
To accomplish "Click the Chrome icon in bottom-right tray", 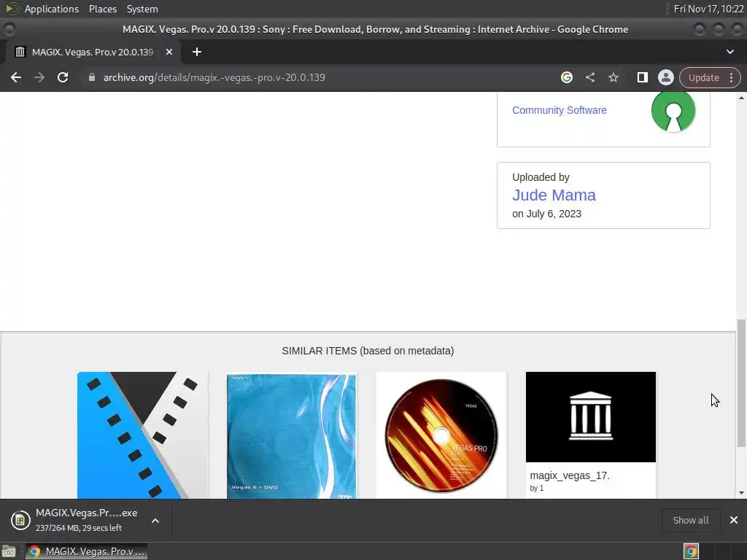I will pyautogui.click(x=691, y=551).
